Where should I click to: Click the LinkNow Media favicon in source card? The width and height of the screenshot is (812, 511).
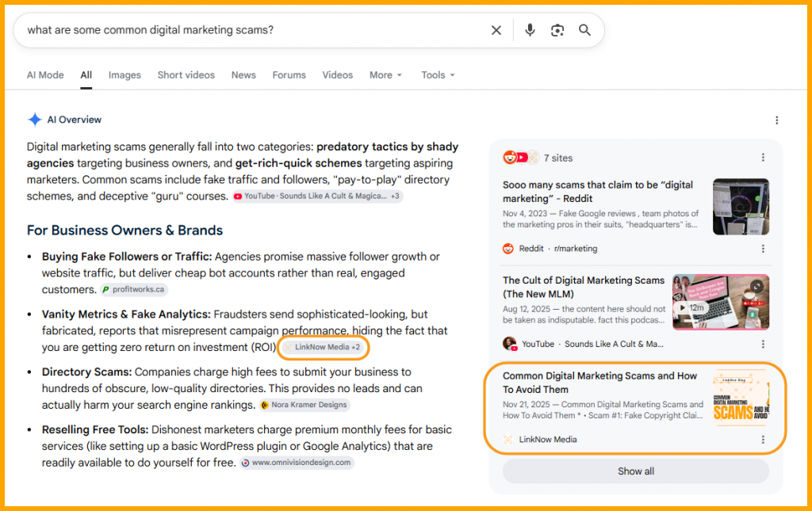[x=508, y=440]
